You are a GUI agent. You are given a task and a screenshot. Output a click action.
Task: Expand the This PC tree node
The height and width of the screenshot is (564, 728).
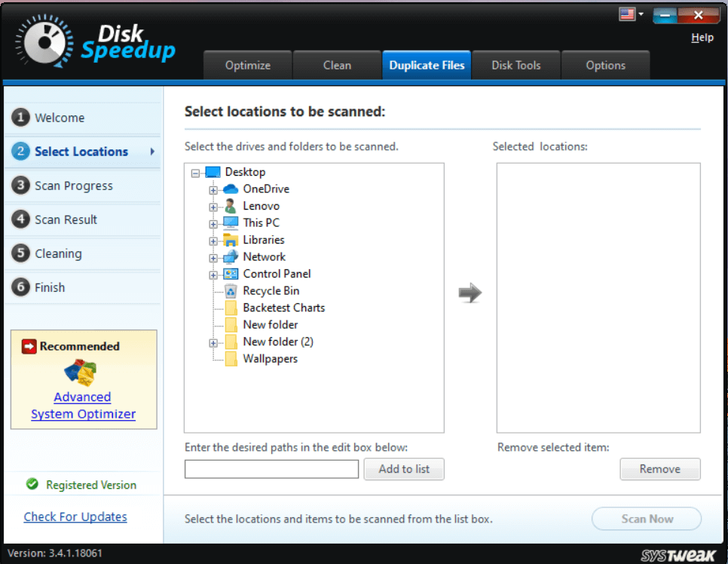(x=213, y=224)
